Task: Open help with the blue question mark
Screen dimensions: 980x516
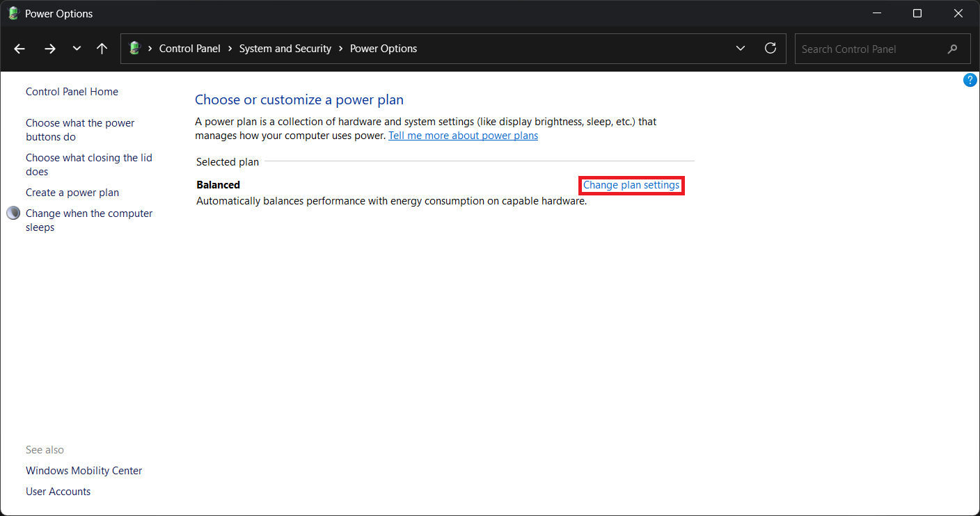Action: click(x=970, y=81)
